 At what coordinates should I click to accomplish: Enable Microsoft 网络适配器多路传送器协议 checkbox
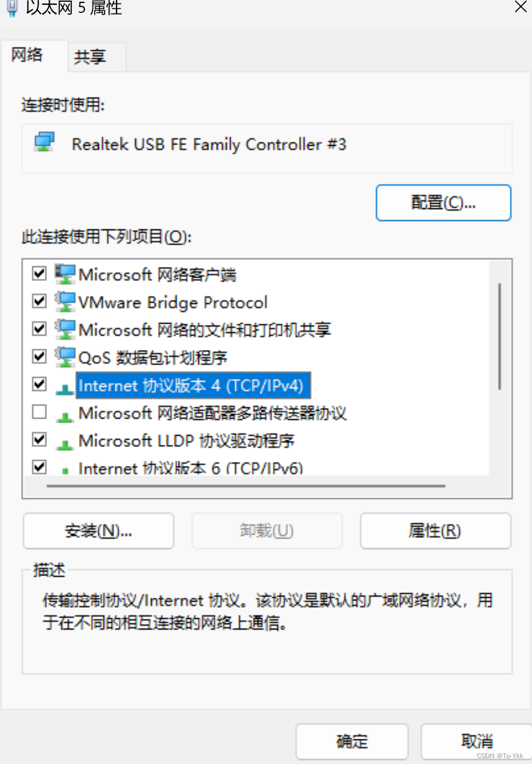[x=39, y=412]
